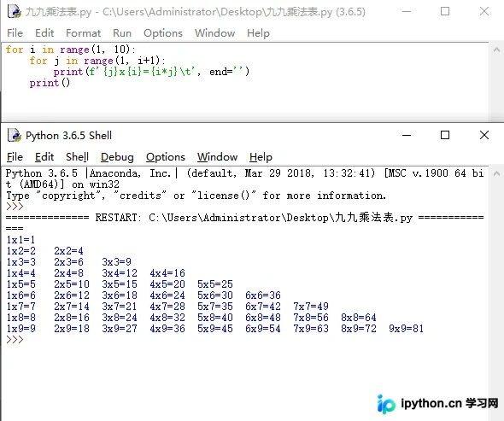This screenshot has width=504, height=421.
Task: Maximize the Python Shell window
Action: coord(445,135)
